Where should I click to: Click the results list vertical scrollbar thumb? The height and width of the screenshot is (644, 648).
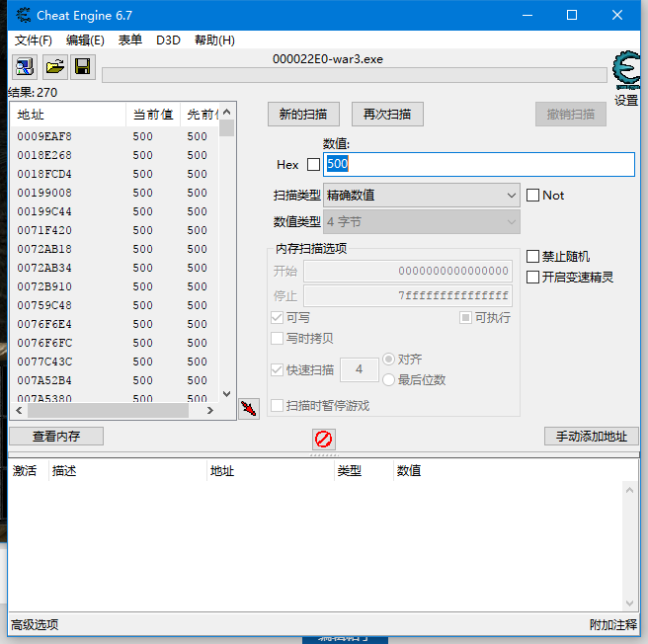pos(226,128)
